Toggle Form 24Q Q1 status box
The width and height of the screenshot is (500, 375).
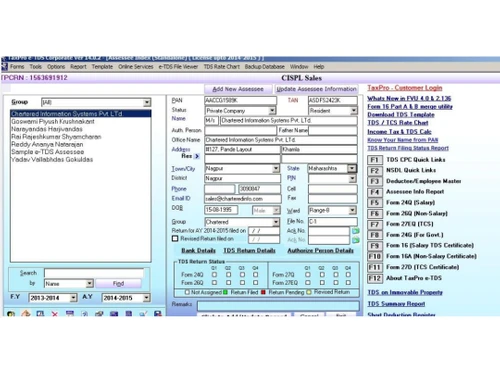point(214,275)
